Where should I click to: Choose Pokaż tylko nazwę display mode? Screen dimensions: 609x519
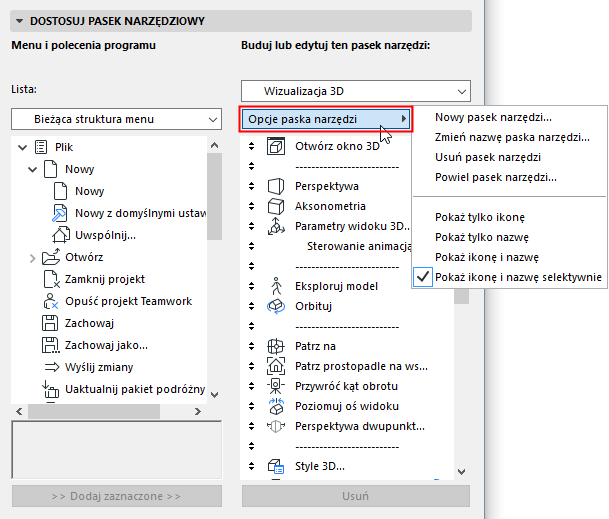[509, 237]
